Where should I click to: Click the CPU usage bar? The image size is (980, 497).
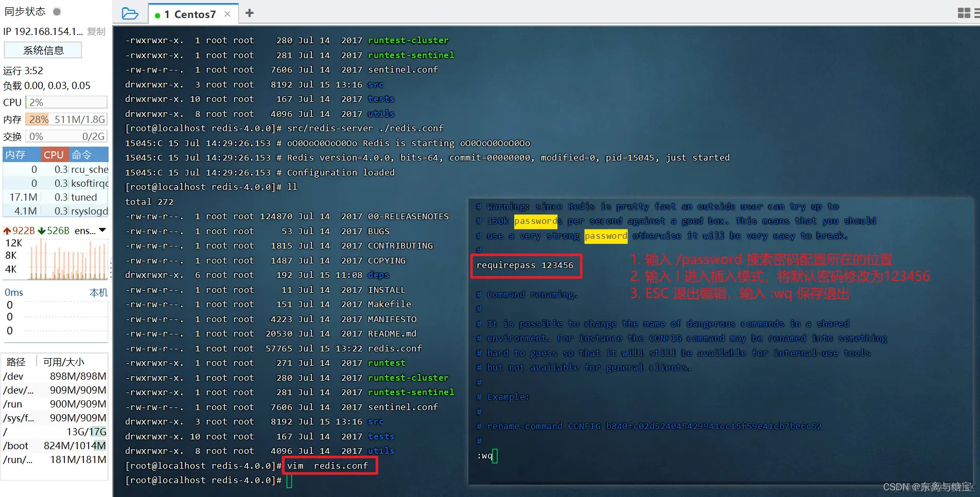coord(66,102)
